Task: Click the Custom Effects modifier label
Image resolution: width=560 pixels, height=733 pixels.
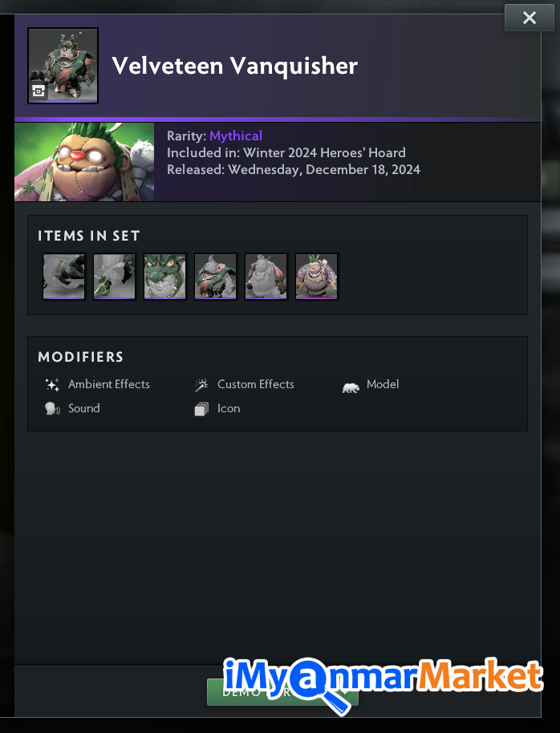Action: tap(255, 384)
